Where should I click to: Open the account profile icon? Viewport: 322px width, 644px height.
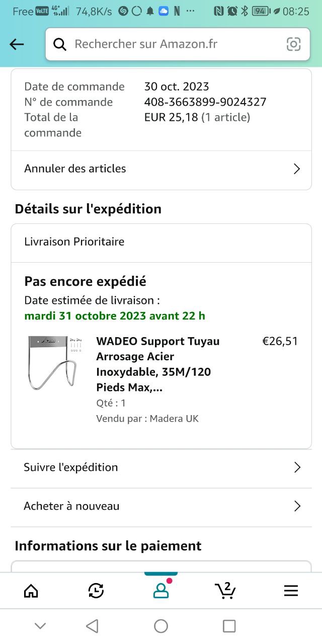[x=161, y=590]
